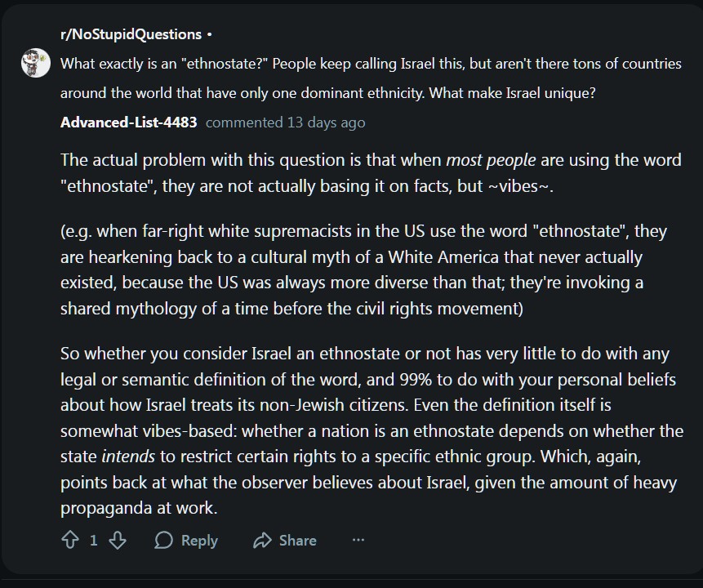Viewport: 703px width, 588px height.
Task: Click the "13 days ago" timestamp
Action: coord(326,122)
